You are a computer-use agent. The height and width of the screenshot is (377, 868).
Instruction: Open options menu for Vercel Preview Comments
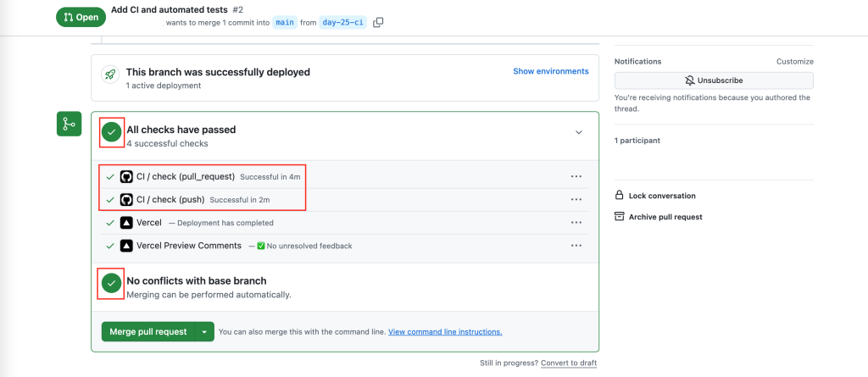(576, 245)
